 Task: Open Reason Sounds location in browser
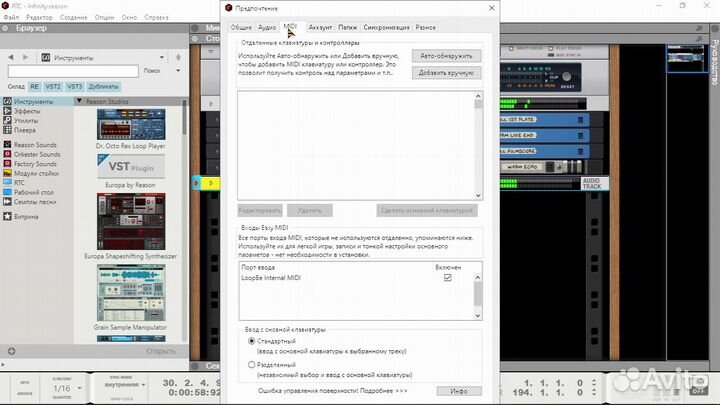tap(35, 145)
